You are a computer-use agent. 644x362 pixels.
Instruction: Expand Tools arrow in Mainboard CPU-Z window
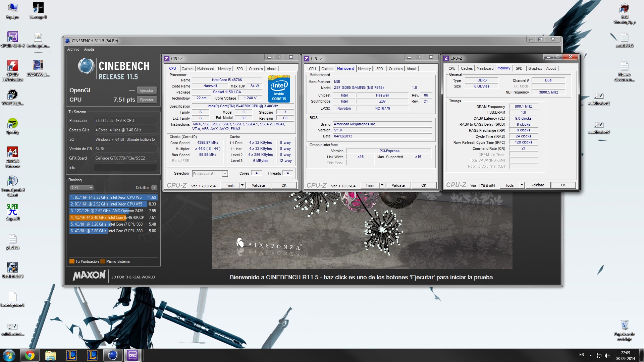coord(382,185)
